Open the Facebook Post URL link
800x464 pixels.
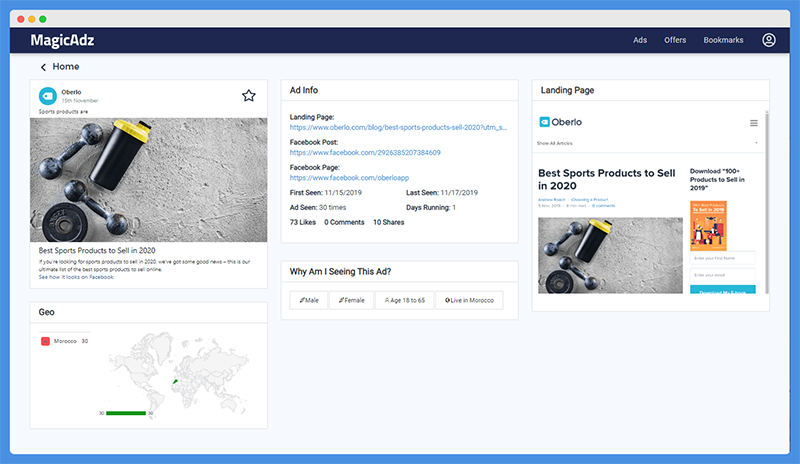tap(365, 152)
